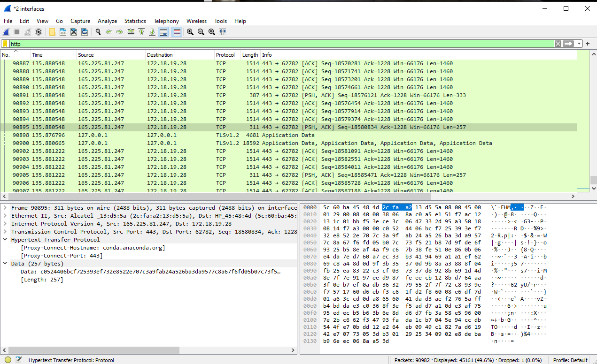The width and height of the screenshot is (597, 364).
Task: Start a new live capture
Action: 5,31
